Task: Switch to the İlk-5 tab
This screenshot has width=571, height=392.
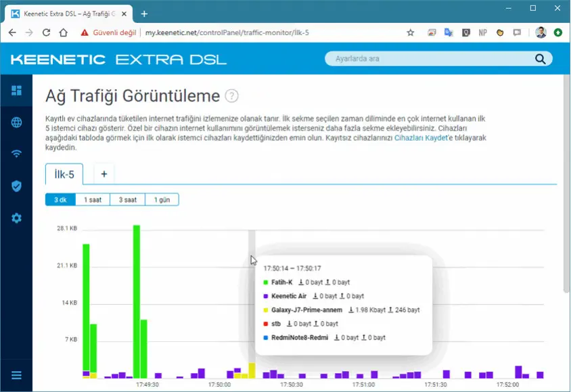Action: (x=64, y=174)
